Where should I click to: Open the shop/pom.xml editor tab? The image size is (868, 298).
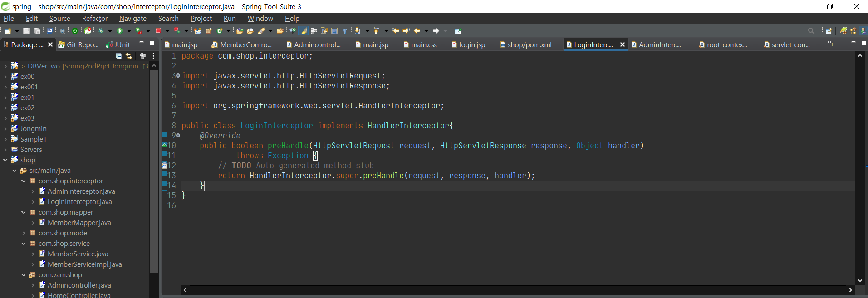[x=525, y=44]
